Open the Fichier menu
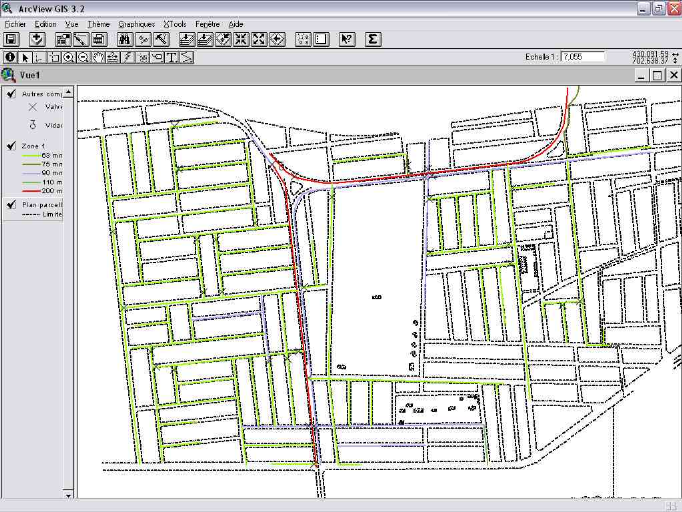Screen dimensions: 682x512 point(14,23)
